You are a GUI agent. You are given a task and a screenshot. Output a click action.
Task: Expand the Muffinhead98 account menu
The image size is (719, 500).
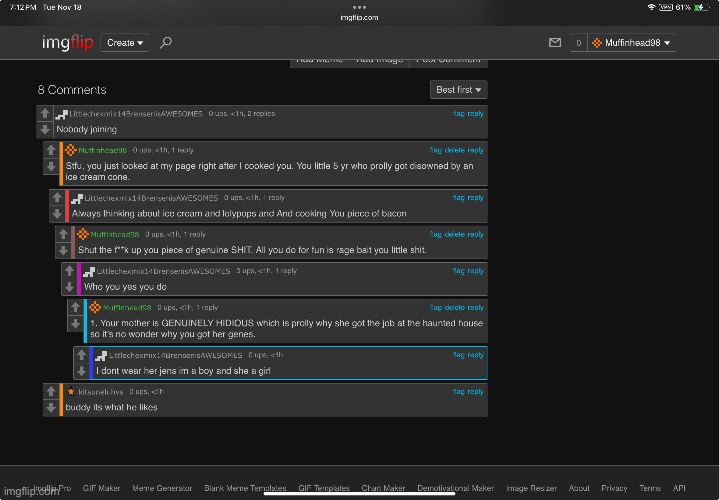point(632,43)
